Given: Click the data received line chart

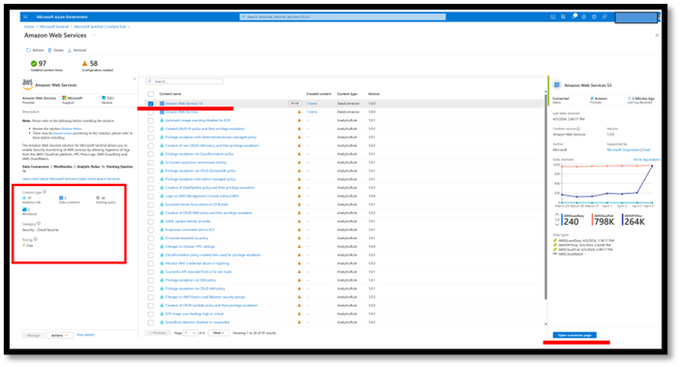Looking at the screenshot, I should point(604,184).
